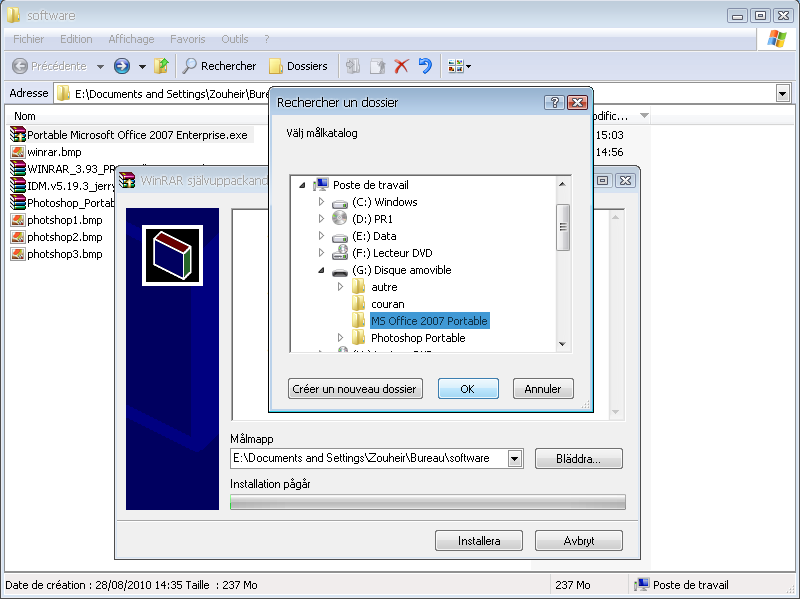Select the winrar.bmp file icon

point(18,152)
